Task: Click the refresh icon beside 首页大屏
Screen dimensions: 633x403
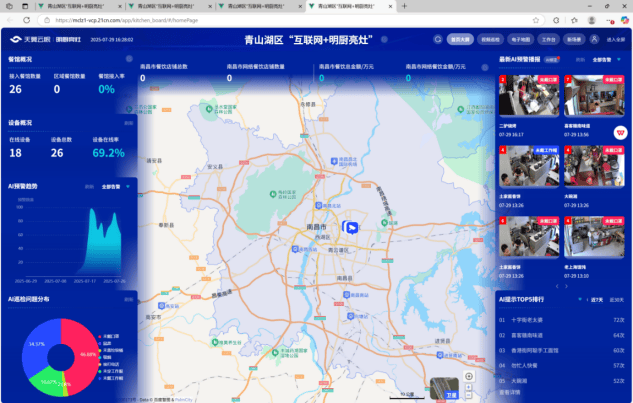Action: tap(438, 40)
